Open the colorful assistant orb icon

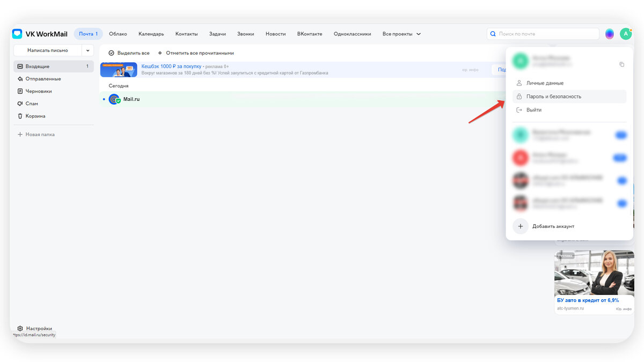coord(610,34)
